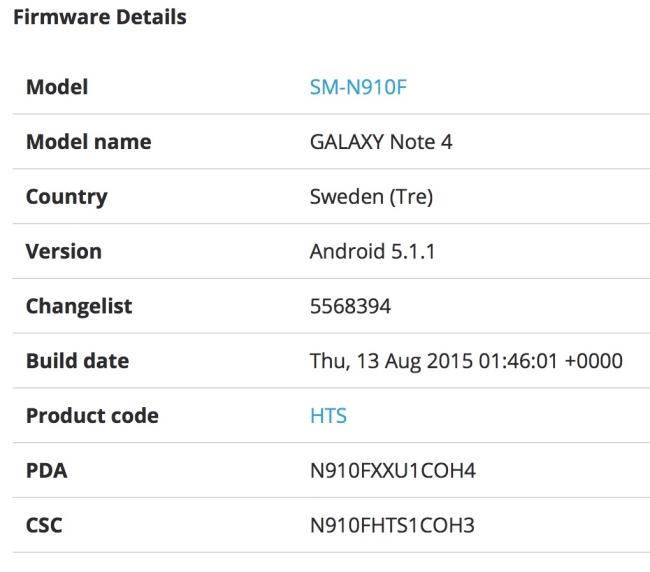Select the Sweden (Tre) country value

(371, 196)
